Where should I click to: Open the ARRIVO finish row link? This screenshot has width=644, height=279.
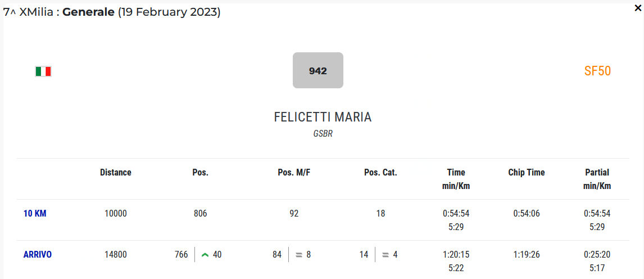click(x=38, y=255)
